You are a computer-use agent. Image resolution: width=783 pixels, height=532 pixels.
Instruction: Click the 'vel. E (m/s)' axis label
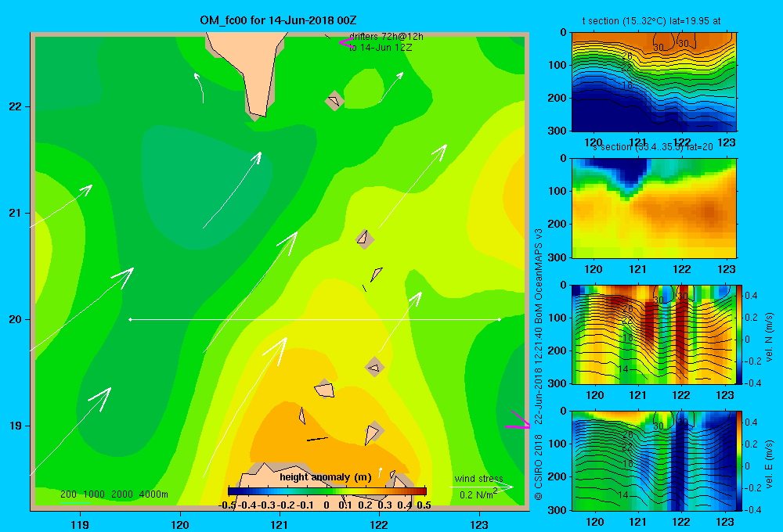tap(769, 464)
